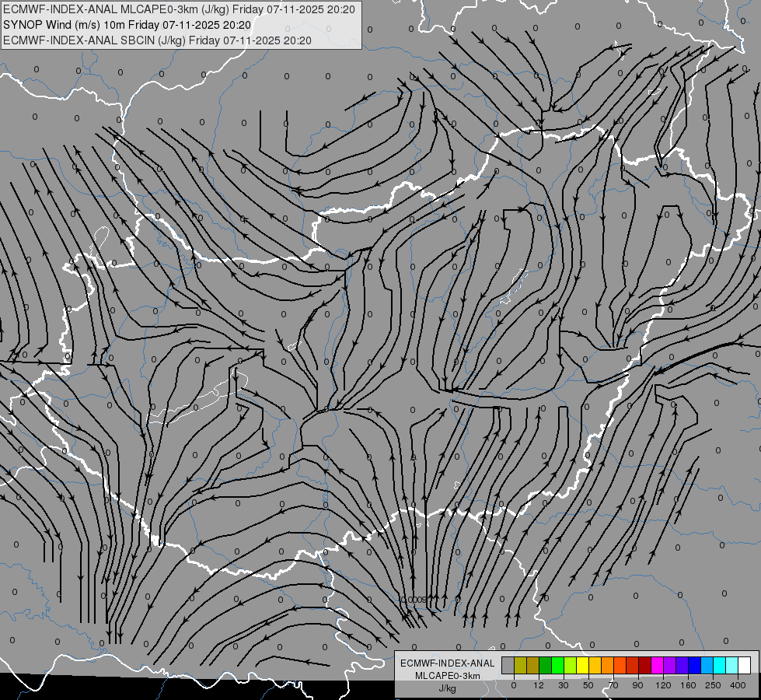Choose the yellow-green lime legend swatch
This screenshot has width=761, height=700.
point(571,665)
